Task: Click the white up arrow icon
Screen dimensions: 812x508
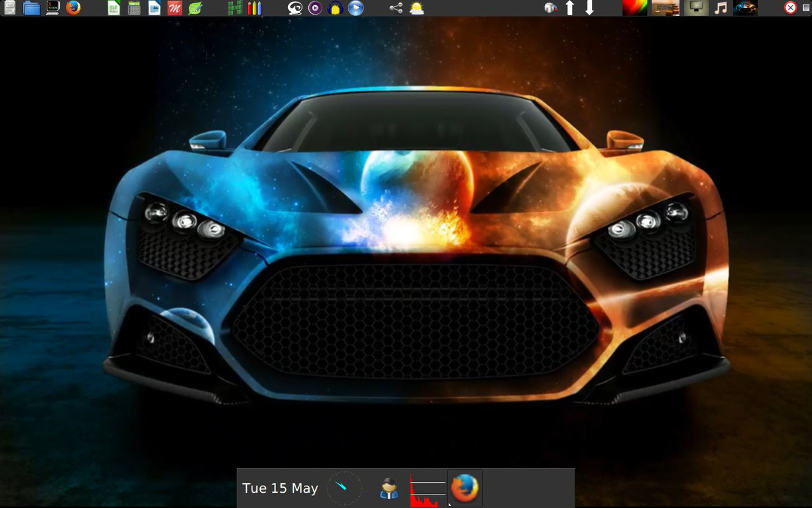Action: [570, 8]
